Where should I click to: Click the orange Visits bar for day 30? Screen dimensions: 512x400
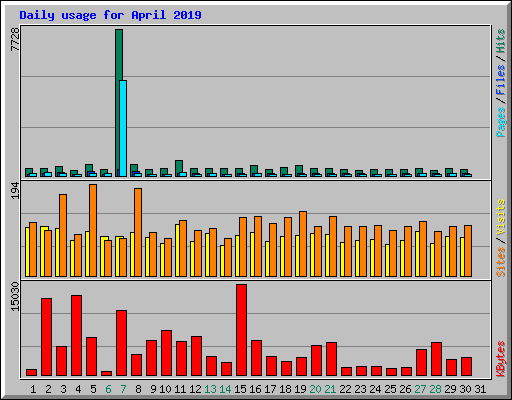tap(468, 251)
